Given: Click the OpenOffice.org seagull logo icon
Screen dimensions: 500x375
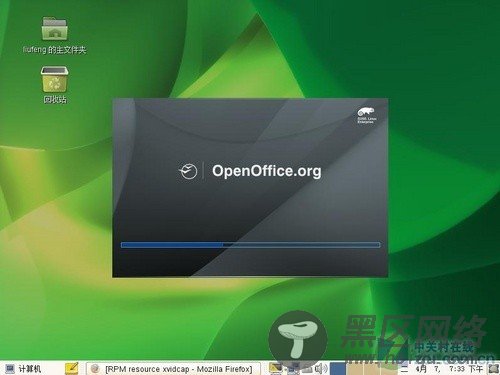Looking at the screenshot, I should click(188, 171).
